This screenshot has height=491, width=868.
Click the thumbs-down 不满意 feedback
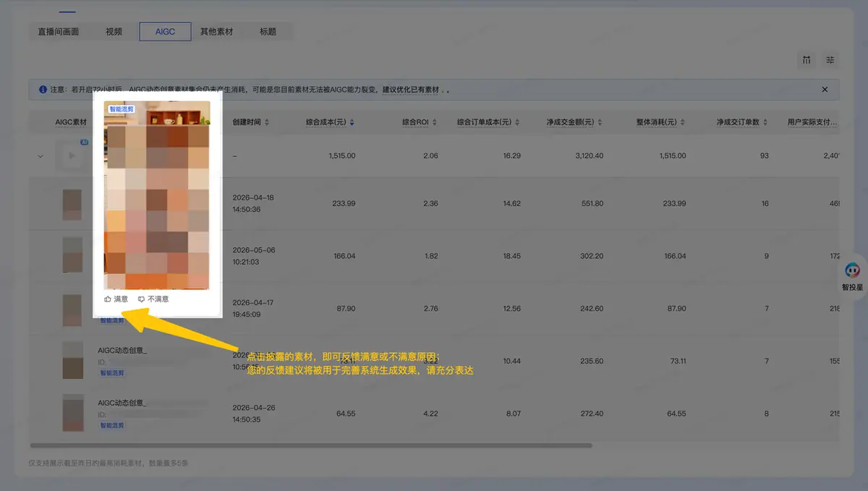[x=153, y=299]
